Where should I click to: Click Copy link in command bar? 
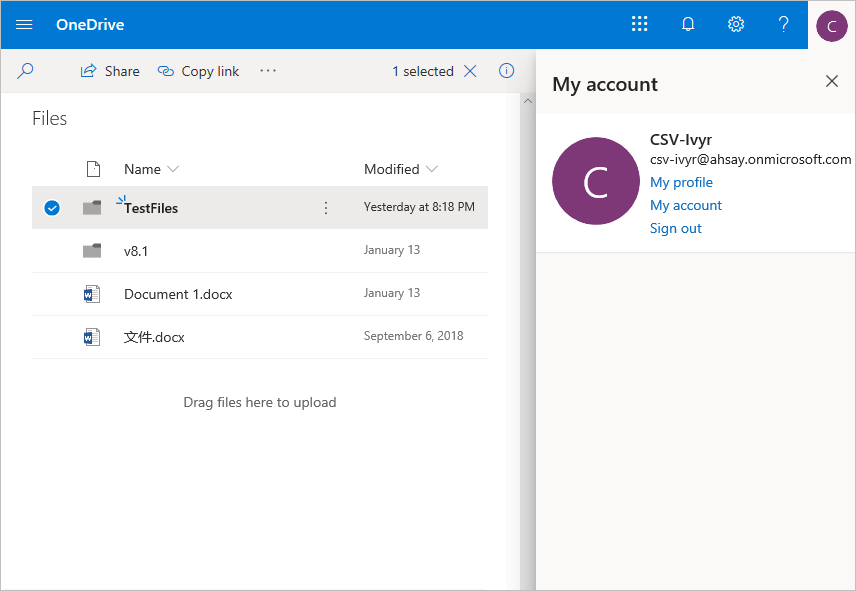pos(199,71)
